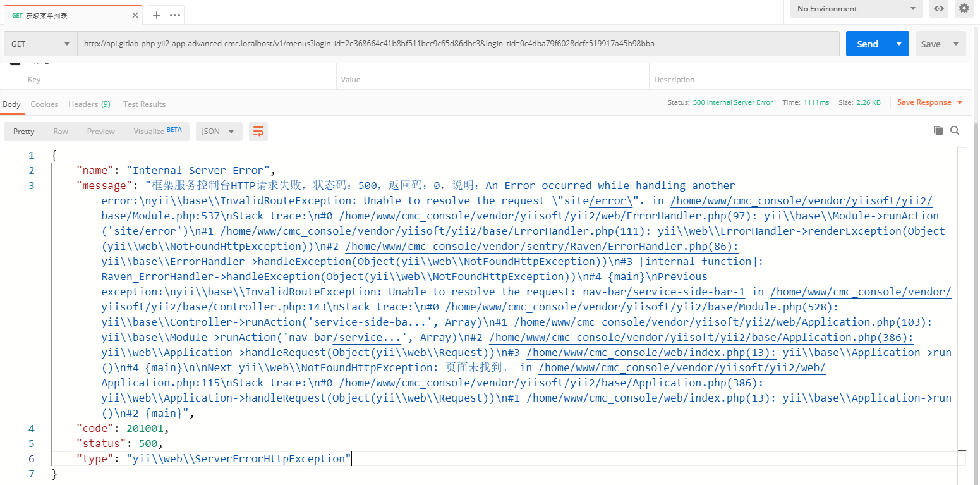Select the 获取菜单列表 request tab
980x485 pixels.
73,15
